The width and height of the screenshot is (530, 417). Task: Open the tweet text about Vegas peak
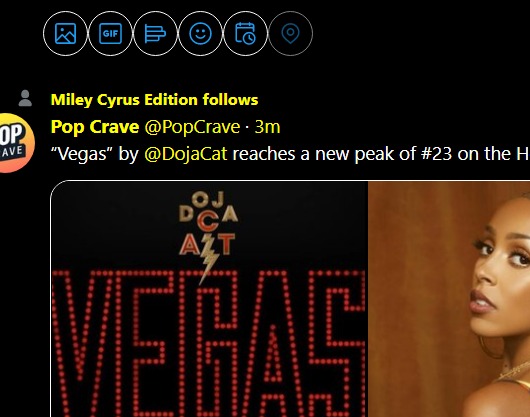coord(290,154)
